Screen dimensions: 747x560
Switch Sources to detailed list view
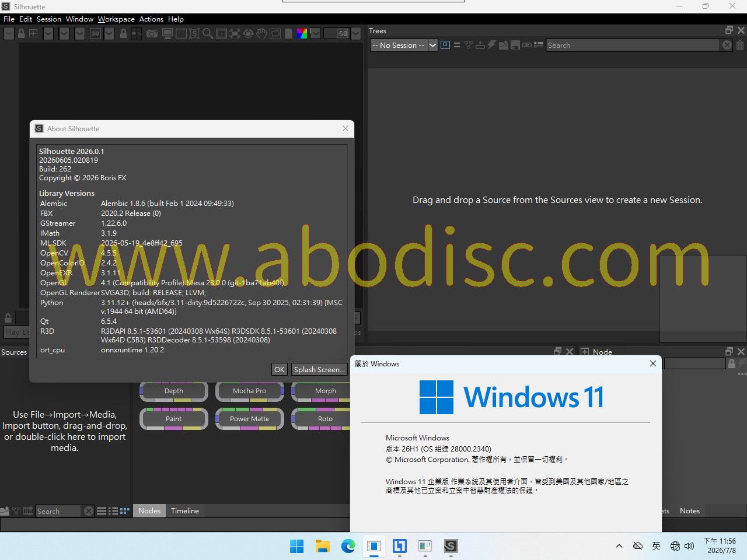pos(113,511)
